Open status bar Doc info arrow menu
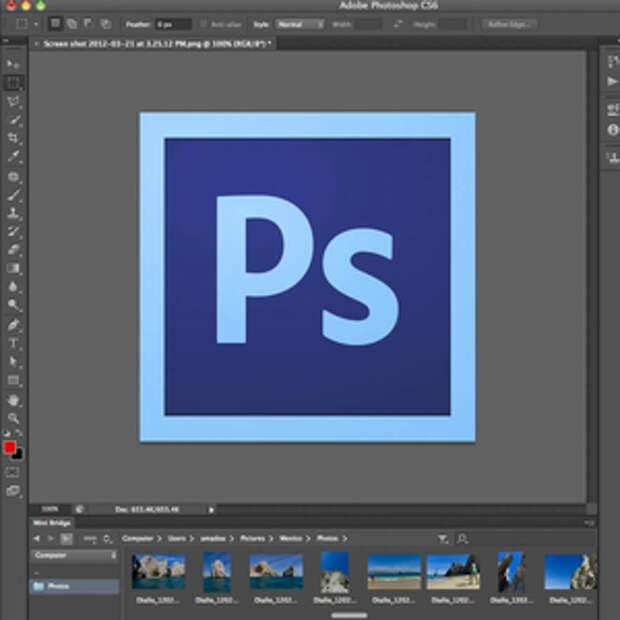 (211, 510)
